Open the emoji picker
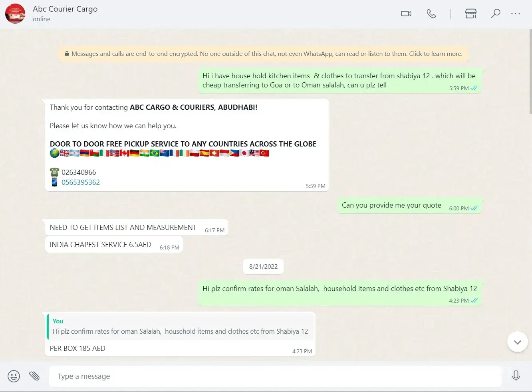 (x=14, y=376)
